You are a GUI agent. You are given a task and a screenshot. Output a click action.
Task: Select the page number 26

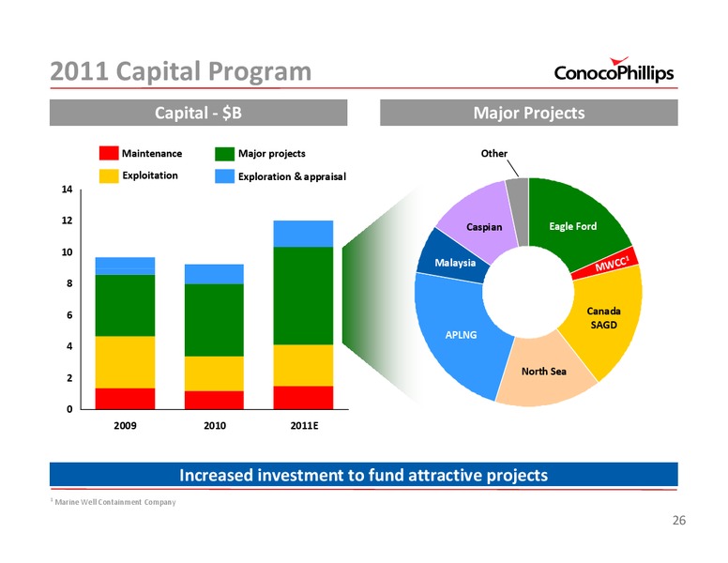tap(679, 520)
